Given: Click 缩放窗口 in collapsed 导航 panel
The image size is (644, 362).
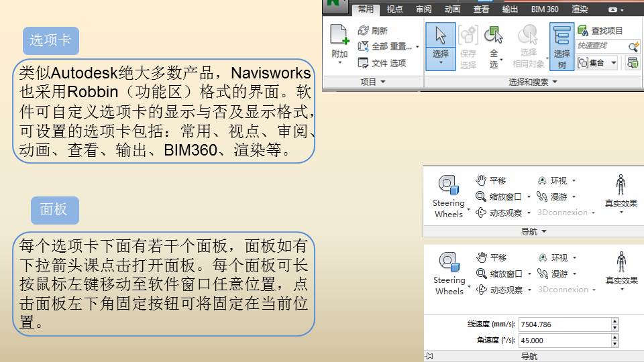Looking at the screenshot, I should [x=498, y=196].
